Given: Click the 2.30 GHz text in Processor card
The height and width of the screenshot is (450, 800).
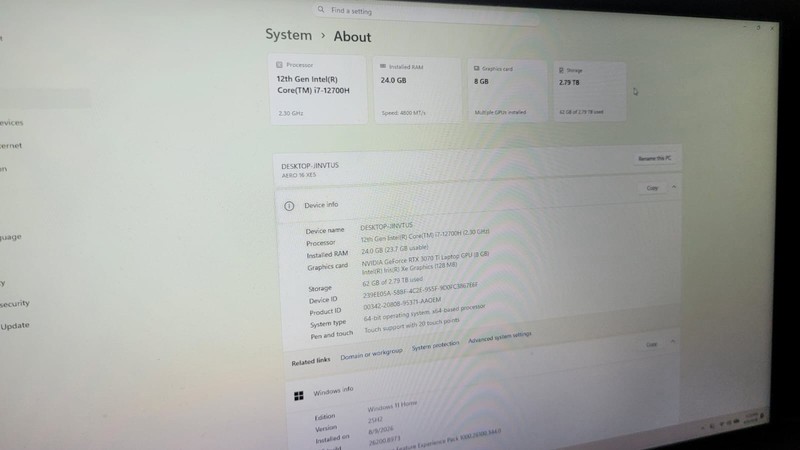Looking at the screenshot, I should (x=291, y=113).
